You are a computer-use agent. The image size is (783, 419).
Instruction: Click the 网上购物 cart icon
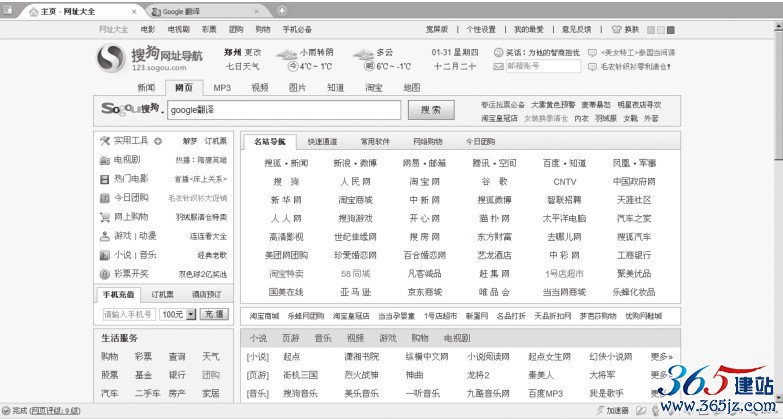[104, 217]
